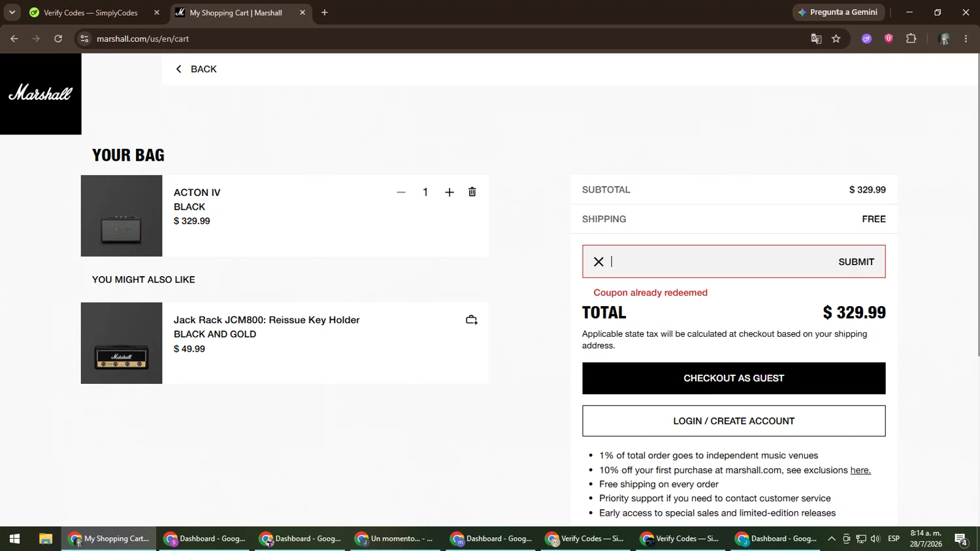Open the translate page icon
The width and height of the screenshot is (980, 551).
point(816,39)
